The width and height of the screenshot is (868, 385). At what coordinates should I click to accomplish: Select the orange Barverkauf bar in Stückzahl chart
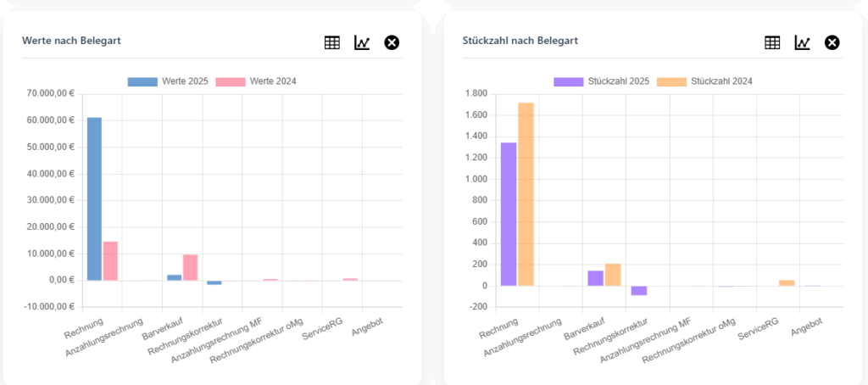coord(612,275)
